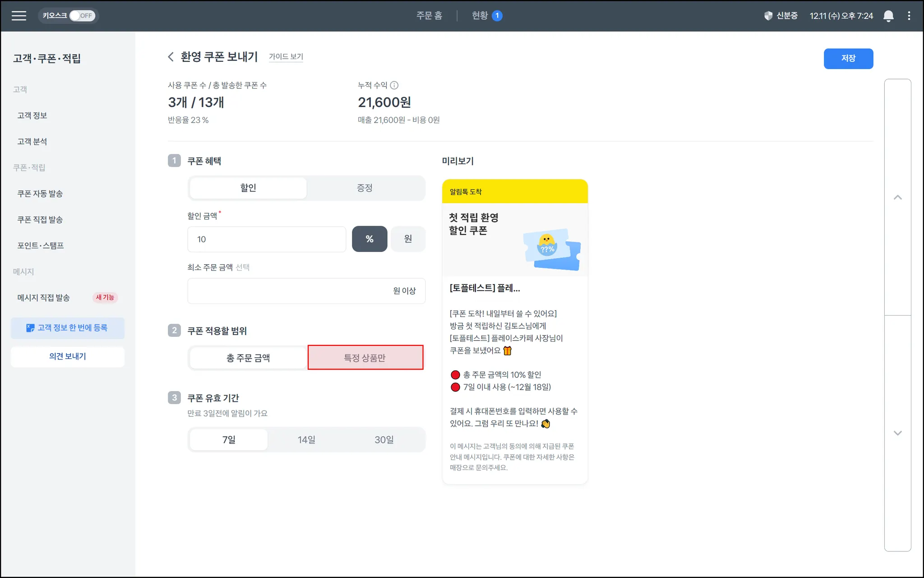Click the notification bell icon
924x578 pixels.
888,16
